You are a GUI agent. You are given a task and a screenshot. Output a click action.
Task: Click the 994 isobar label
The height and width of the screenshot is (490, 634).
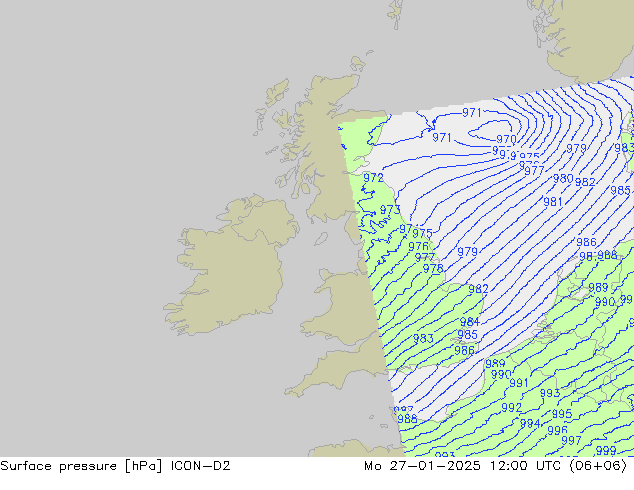click(530, 423)
